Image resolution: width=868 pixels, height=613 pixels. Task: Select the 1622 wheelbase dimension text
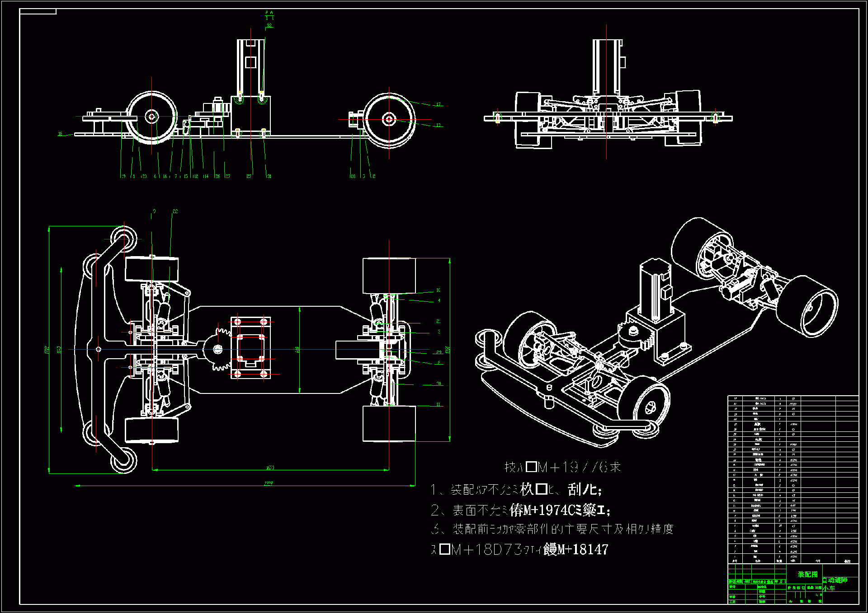(x=270, y=468)
